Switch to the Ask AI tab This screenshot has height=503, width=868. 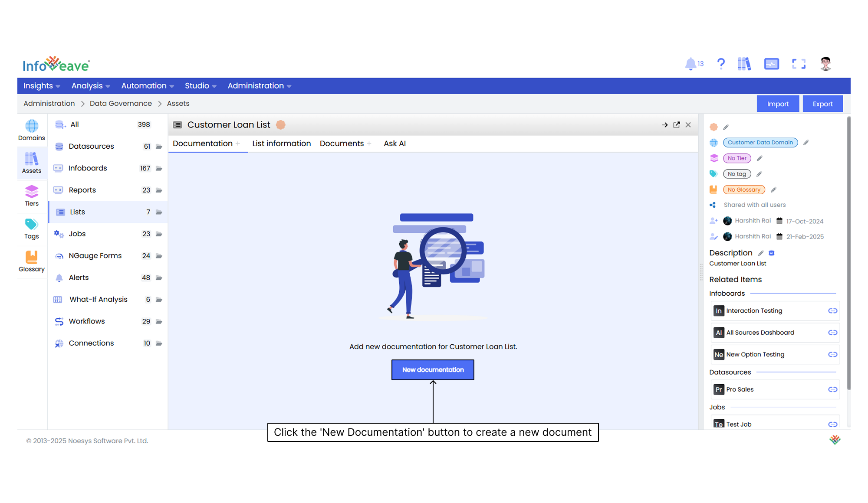[x=395, y=144]
